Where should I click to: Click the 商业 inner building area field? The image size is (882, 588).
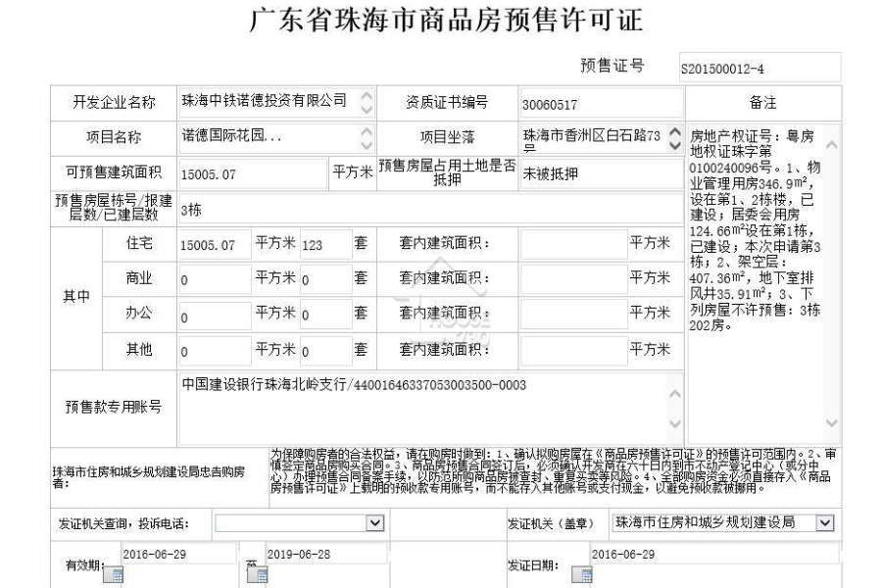click(x=573, y=279)
